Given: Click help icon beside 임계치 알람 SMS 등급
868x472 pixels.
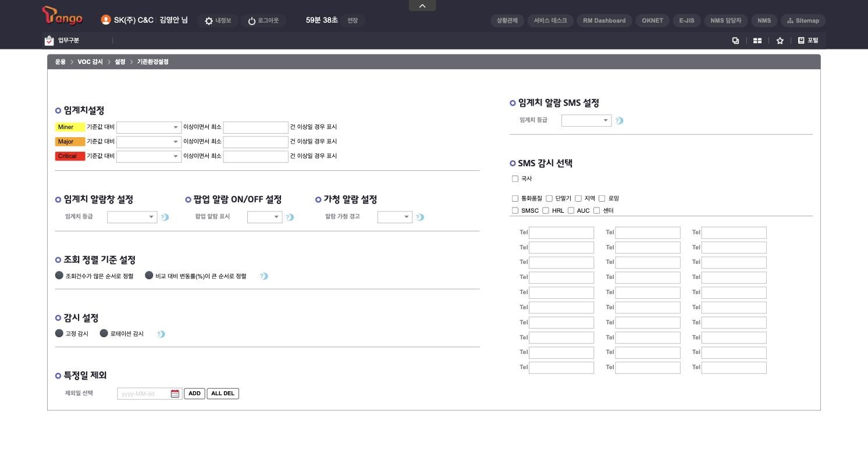Looking at the screenshot, I should [x=620, y=120].
